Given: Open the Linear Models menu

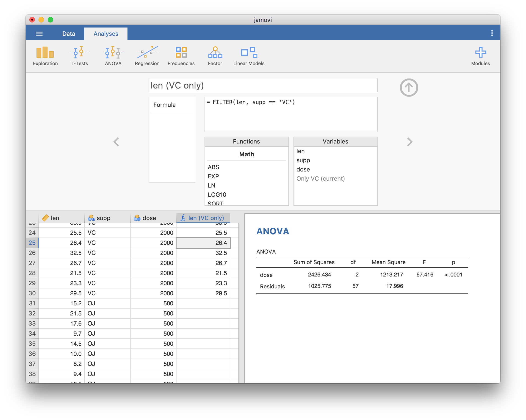Looking at the screenshot, I should click(249, 56).
